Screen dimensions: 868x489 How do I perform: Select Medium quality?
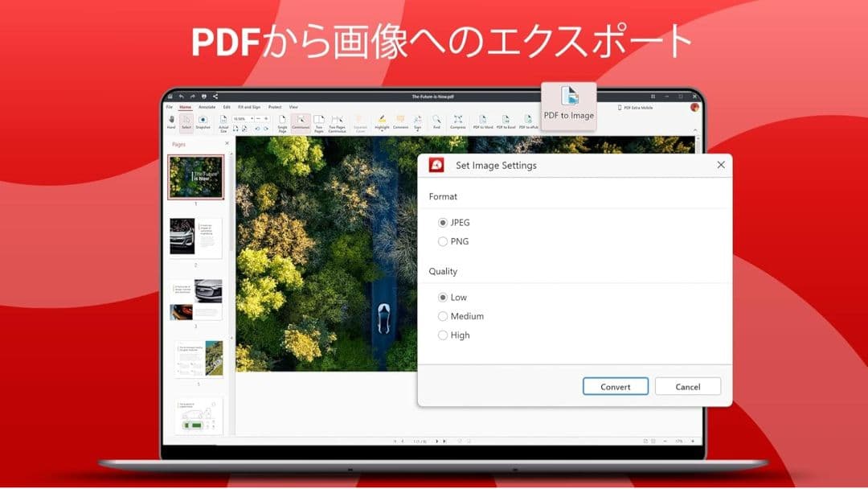(x=443, y=316)
